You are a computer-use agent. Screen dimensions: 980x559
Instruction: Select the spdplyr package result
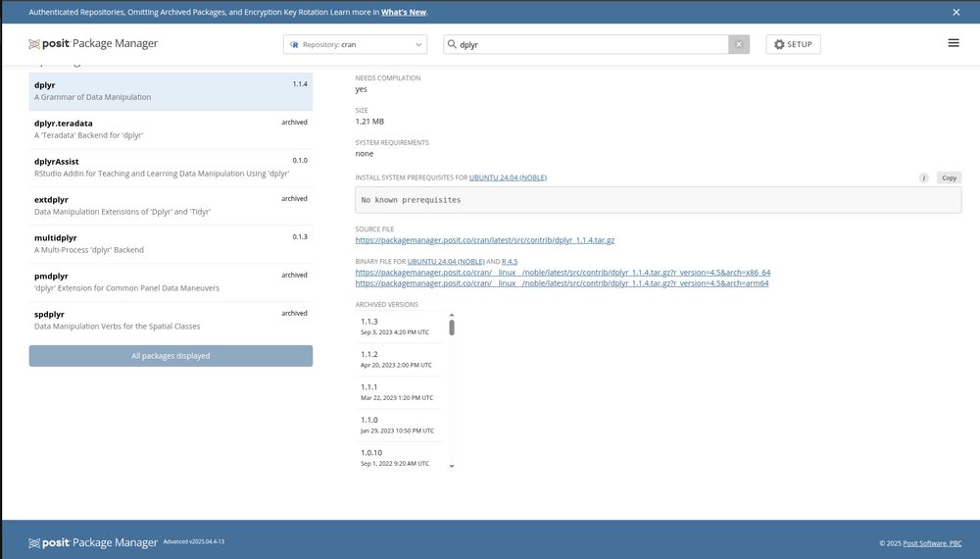[x=171, y=320]
